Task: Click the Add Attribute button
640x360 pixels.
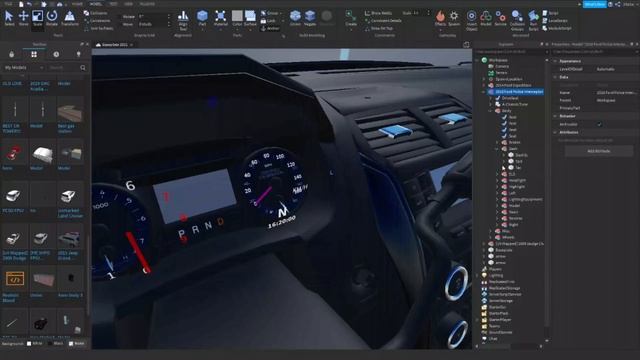Action: (599, 151)
